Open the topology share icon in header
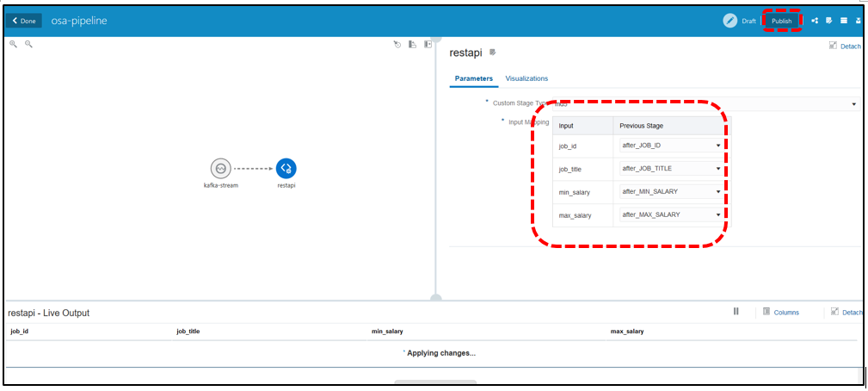The image size is (868, 391). click(815, 21)
